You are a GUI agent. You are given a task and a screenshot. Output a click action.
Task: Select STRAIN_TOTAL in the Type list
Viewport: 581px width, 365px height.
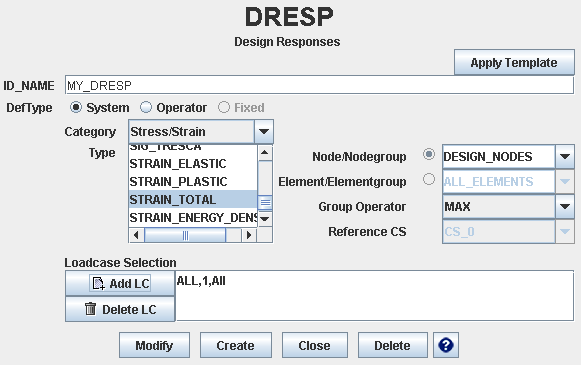coord(193,200)
